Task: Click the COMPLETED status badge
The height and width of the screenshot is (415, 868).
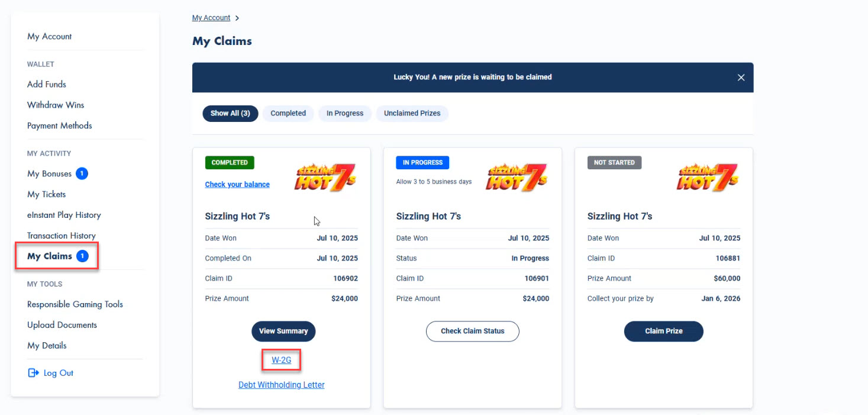Action: [x=230, y=162]
